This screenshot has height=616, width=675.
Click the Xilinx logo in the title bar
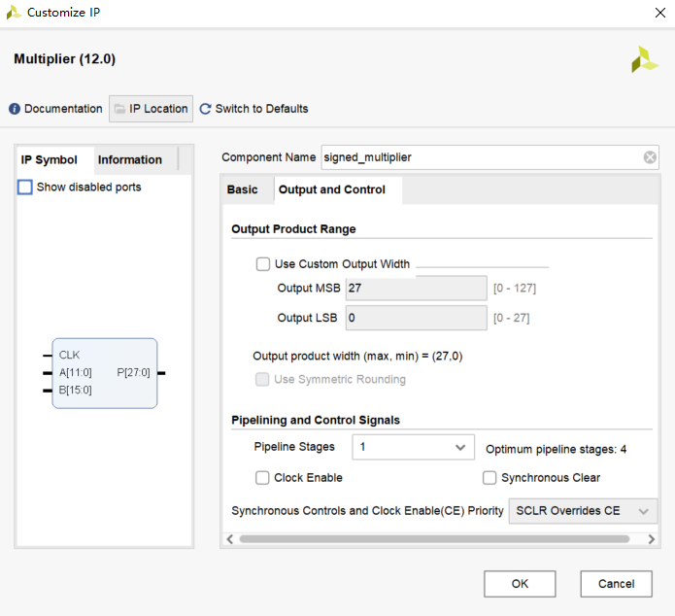pyautogui.click(x=14, y=13)
